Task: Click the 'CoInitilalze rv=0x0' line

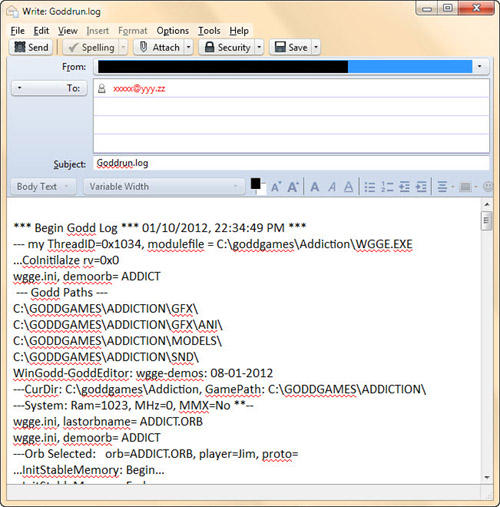Action: pos(66,260)
